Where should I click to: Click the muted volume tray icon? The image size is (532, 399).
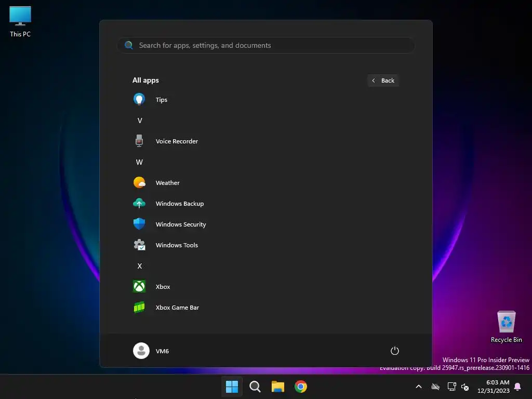click(465, 387)
